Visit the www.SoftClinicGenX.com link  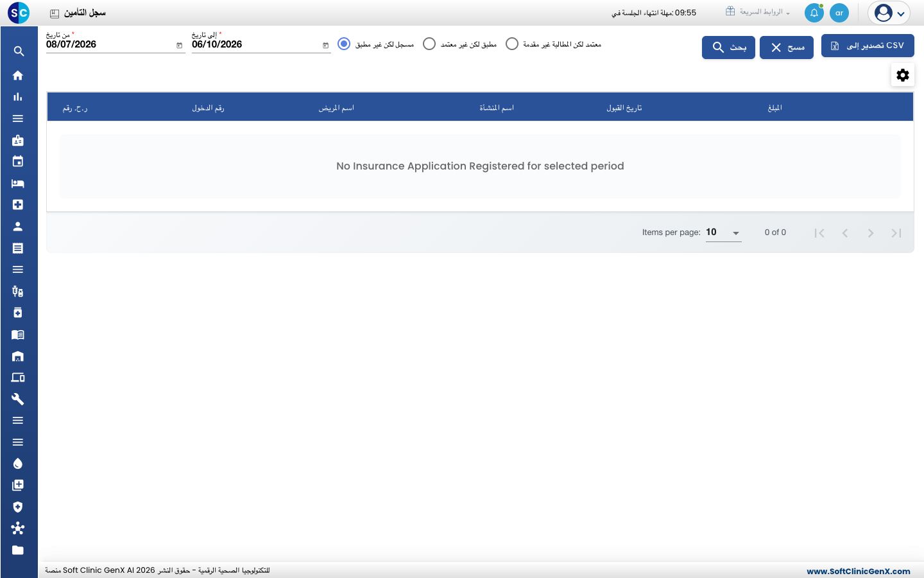[x=859, y=571]
